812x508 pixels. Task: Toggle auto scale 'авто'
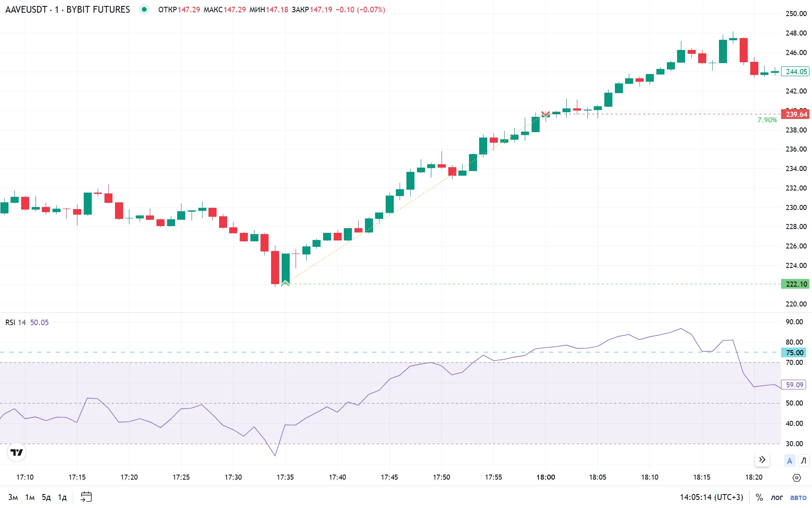(x=798, y=497)
